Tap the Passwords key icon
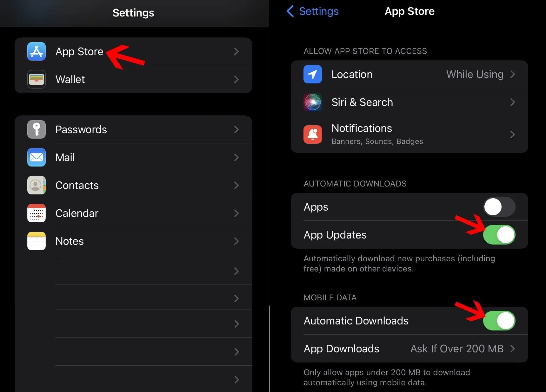 [37, 129]
